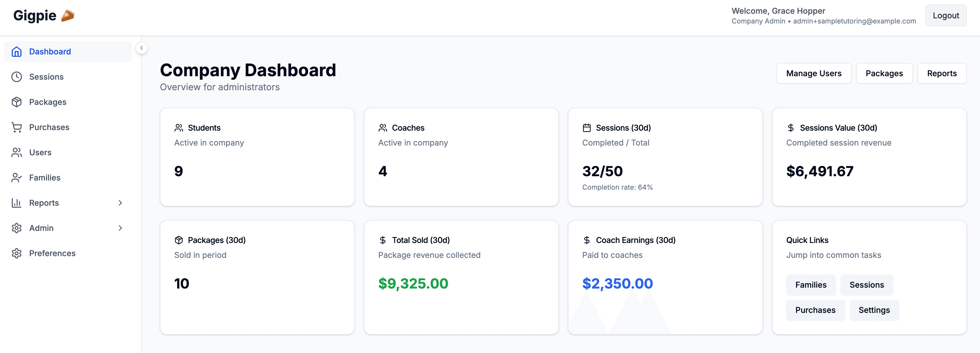Viewport: 980px width, 353px height.
Task: Open Families from Quick Links
Action: coord(811,285)
